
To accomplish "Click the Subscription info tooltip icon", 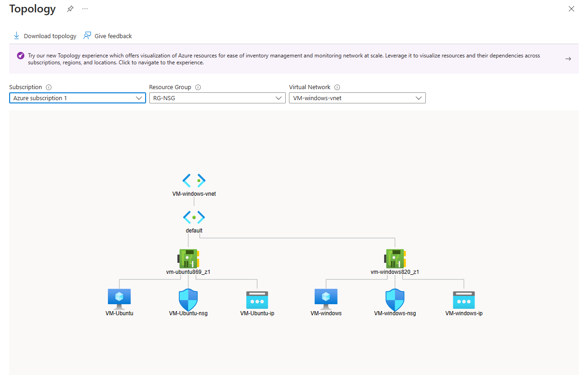I will [49, 87].
